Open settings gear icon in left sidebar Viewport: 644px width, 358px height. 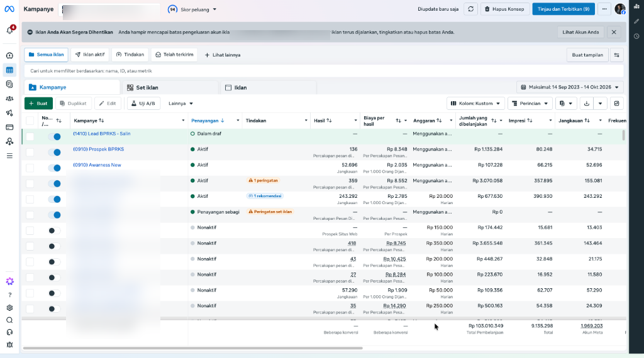[9, 308]
